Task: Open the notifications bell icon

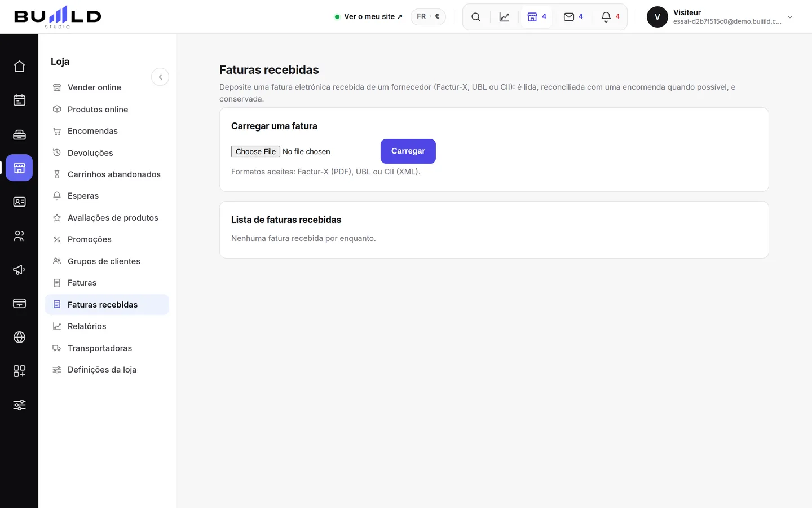Action: [610, 17]
